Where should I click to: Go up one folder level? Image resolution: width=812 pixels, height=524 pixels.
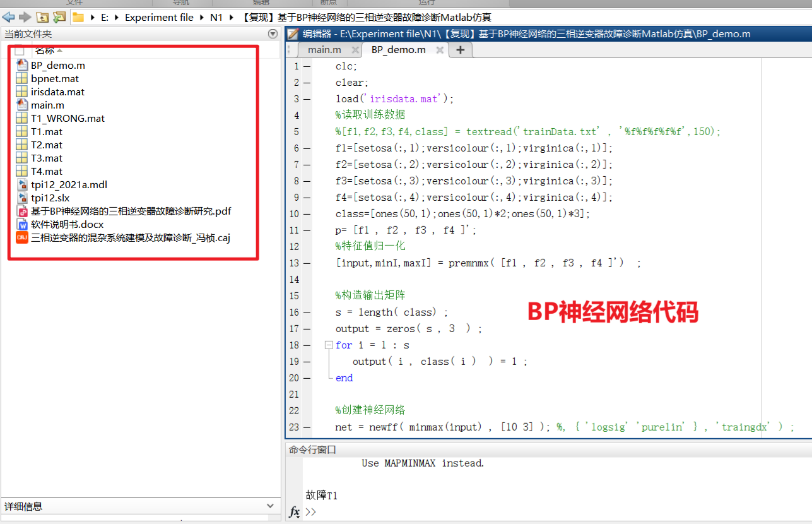coord(42,17)
